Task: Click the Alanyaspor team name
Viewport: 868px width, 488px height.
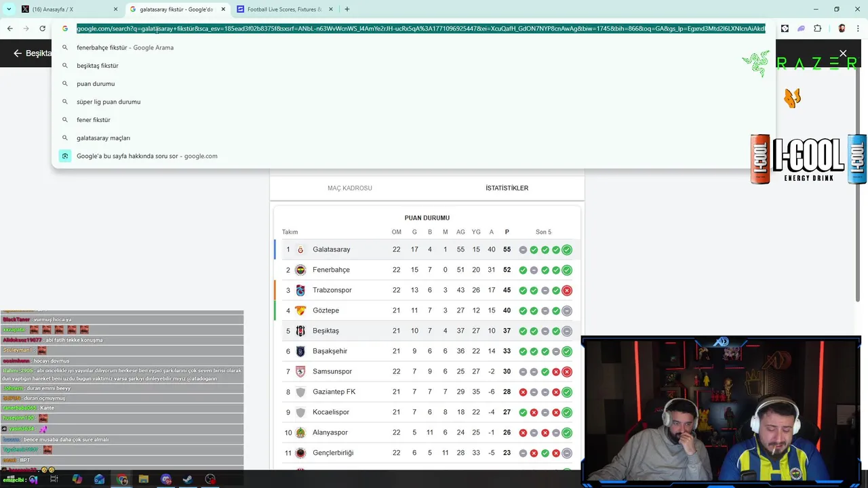Action: 330,432
